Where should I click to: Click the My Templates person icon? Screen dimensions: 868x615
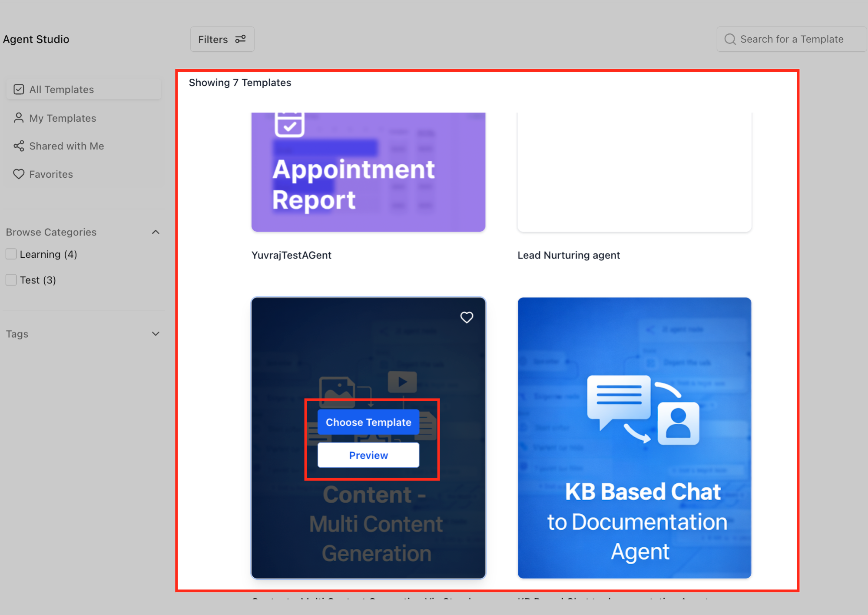[19, 118]
